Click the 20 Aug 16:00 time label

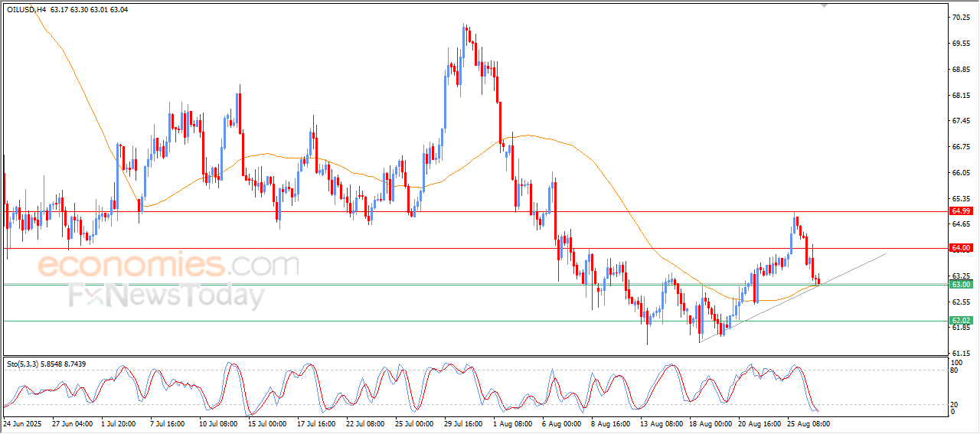pyautogui.click(x=759, y=423)
